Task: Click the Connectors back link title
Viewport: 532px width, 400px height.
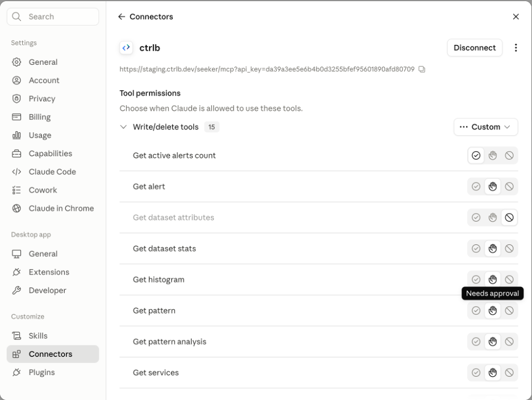Action: [x=151, y=16]
